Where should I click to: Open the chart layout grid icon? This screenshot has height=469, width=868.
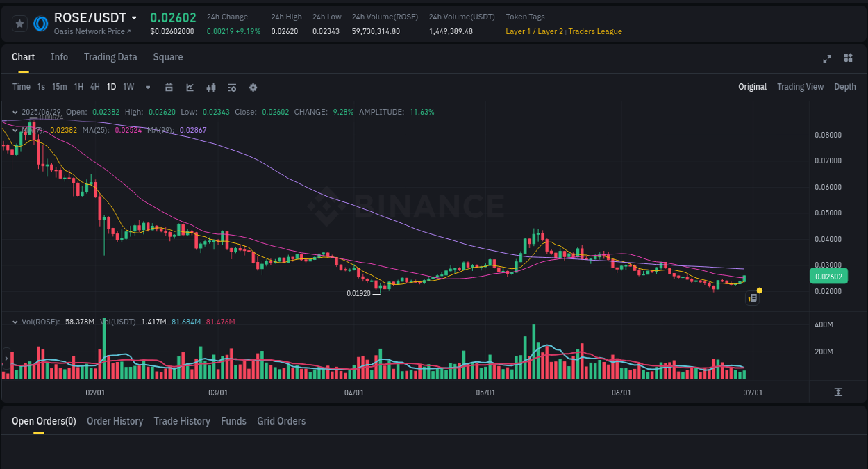[x=848, y=58]
